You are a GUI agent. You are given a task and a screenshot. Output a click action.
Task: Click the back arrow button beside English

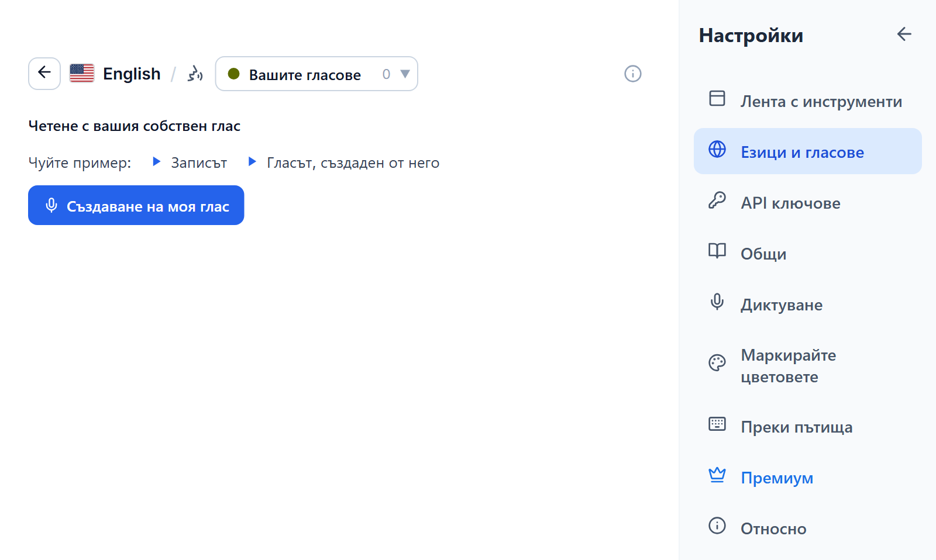pos(44,74)
